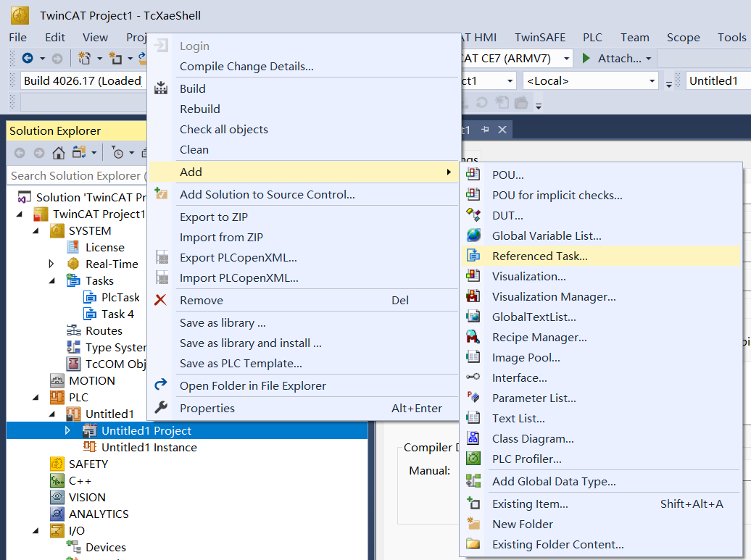
Task: Click the ANALYTICS node icon
Action: point(57,514)
